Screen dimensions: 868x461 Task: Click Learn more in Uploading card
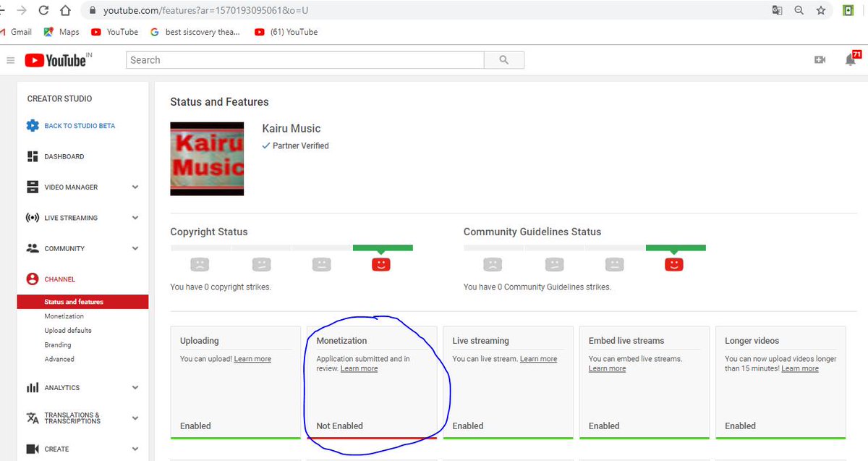coord(252,359)
